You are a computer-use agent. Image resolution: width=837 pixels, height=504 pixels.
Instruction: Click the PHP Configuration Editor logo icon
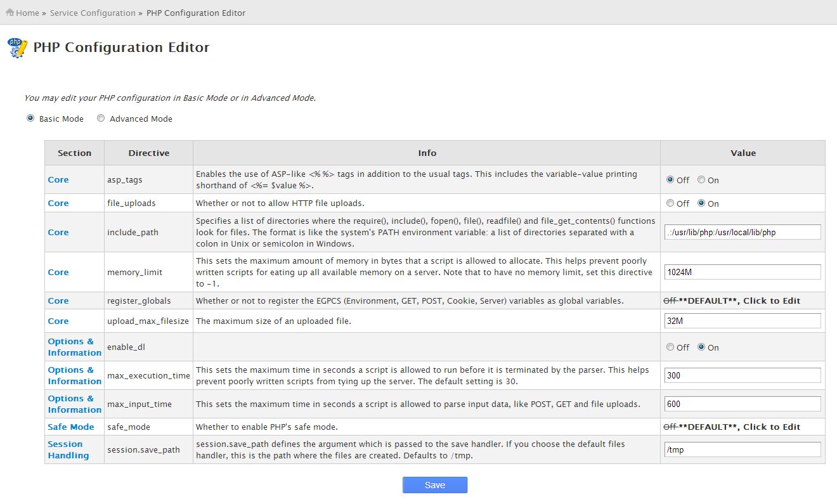(17, 48)
